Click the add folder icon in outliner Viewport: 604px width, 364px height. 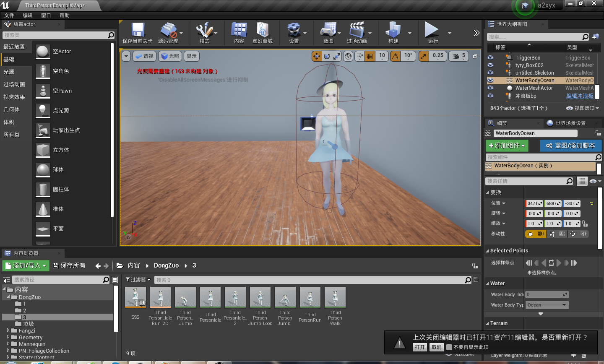point(596,37)
